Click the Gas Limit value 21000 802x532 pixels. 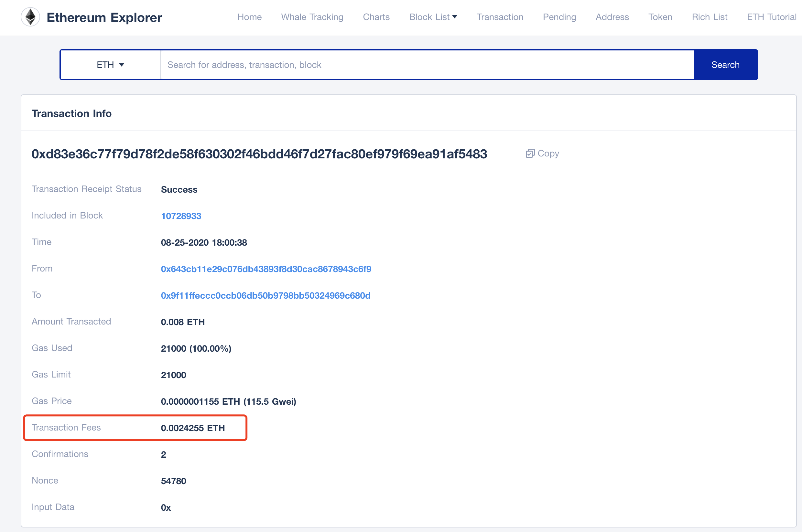pos(173,375)
